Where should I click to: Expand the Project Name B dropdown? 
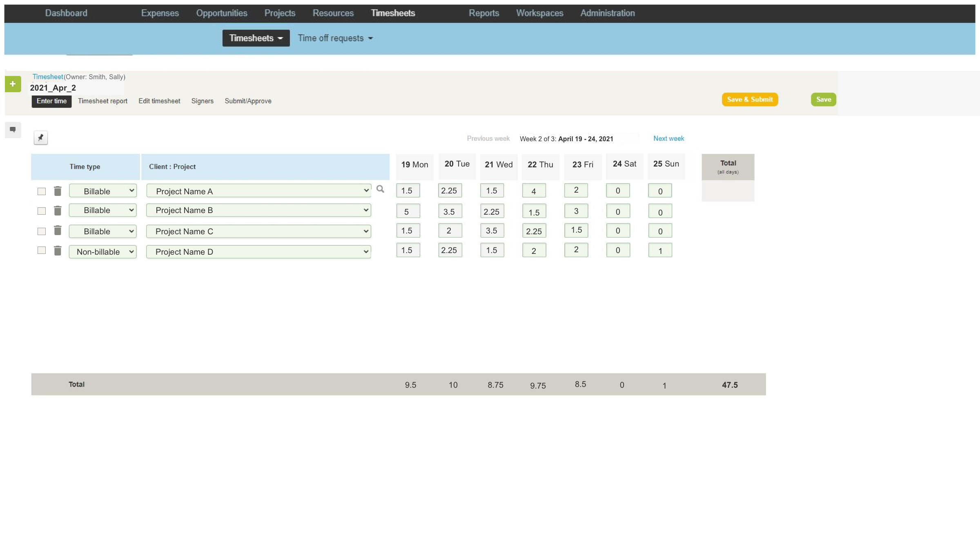258,211
